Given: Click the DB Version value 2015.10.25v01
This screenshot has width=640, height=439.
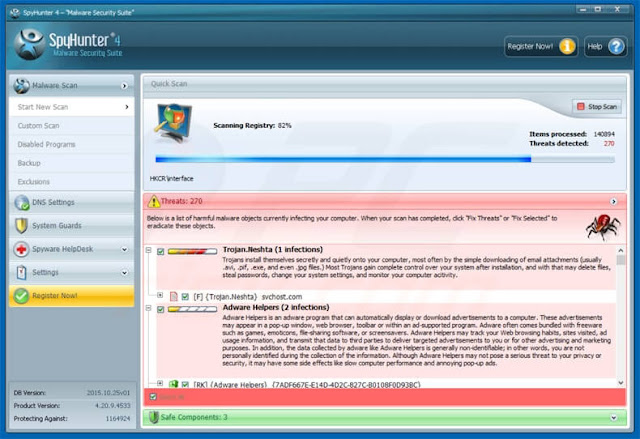Looking at the screenshot, I should pos(108,393).
